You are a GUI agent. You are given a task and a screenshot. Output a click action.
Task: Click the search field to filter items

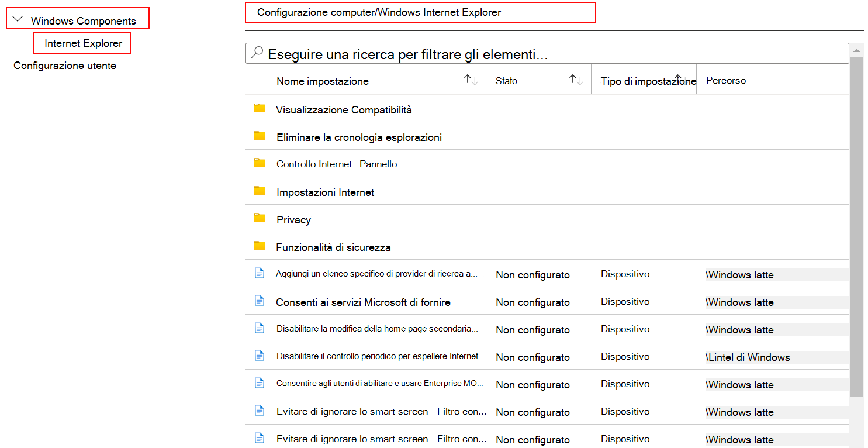pos(547,53)
